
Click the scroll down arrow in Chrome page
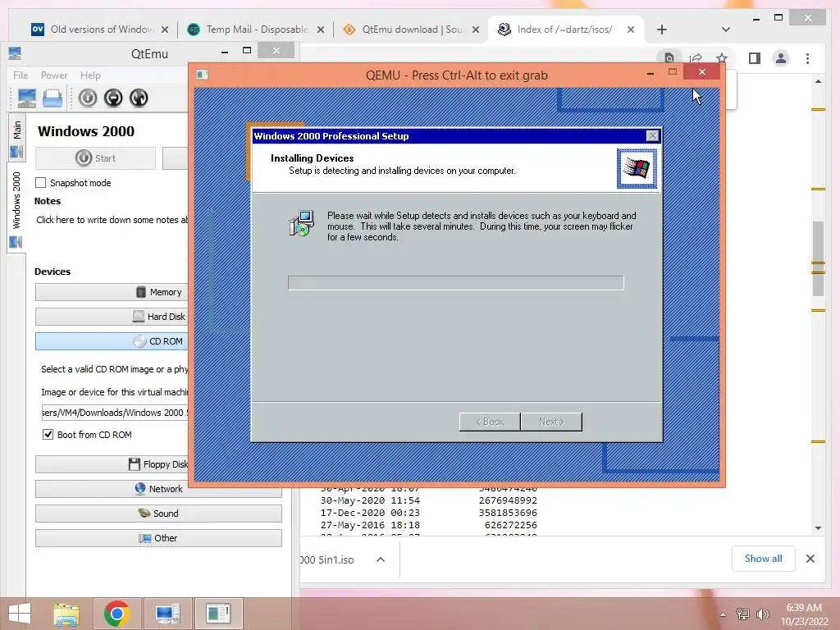pyautogui.click(x=818, y=528)
